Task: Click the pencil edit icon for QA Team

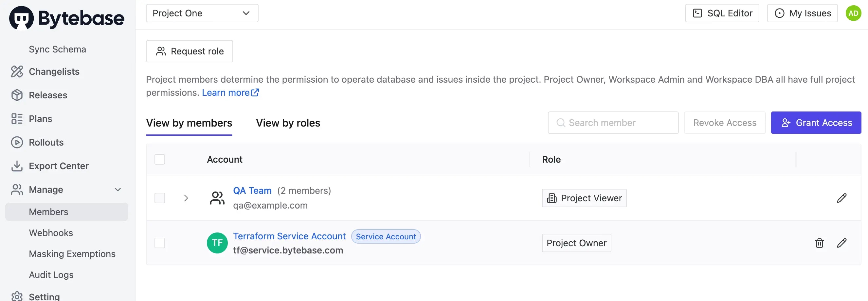Action: pyautogui.click(x=841, y=198)
